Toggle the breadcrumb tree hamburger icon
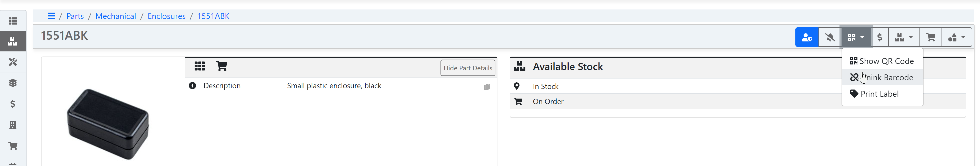Viewport: 980px width, 166px height. (51, 16)
